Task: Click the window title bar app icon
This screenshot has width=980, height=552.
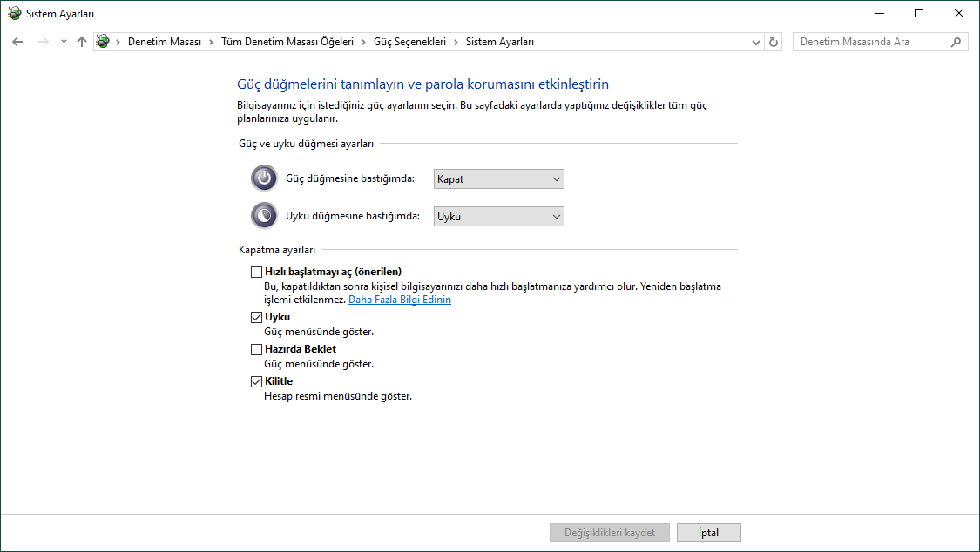Action: click(15, 13)
